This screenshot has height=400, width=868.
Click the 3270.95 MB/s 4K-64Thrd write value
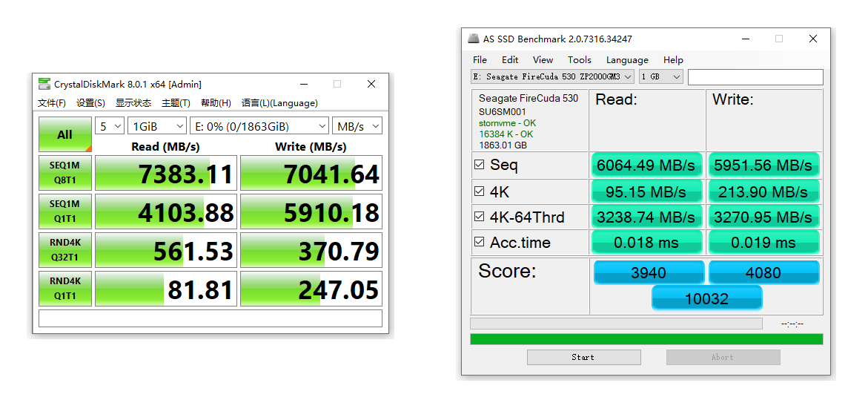coord(763,217)
